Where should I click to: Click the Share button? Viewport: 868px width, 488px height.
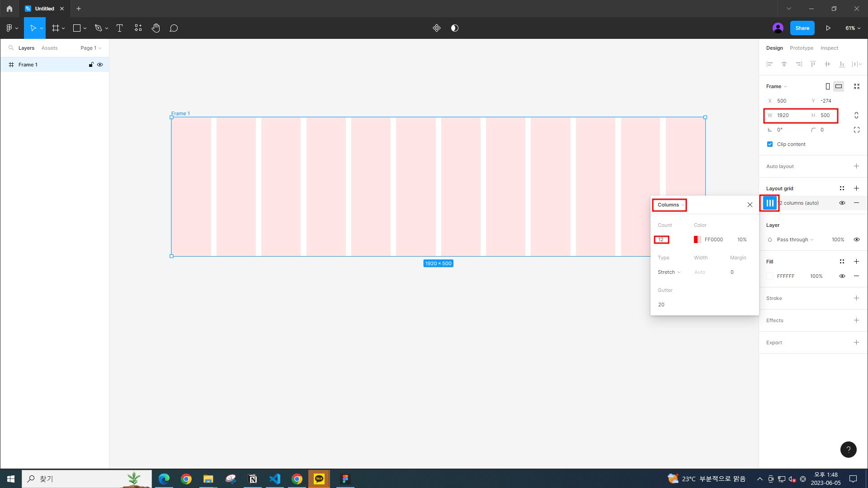[x=802, y=28]
